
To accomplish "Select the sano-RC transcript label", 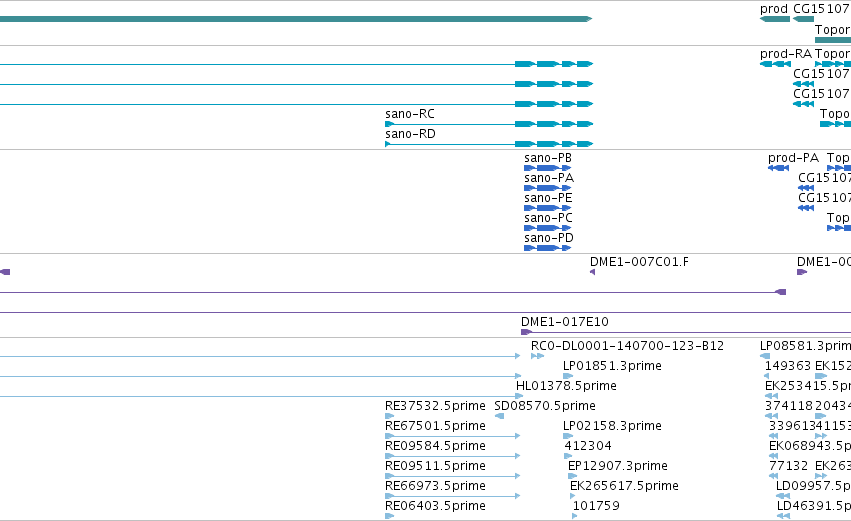I will (410, 114).
